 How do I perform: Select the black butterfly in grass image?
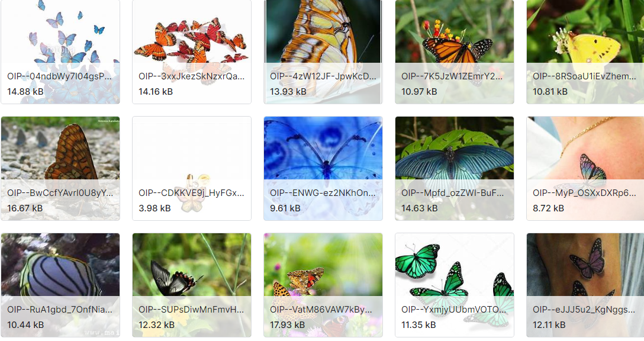tap(192, 285)
